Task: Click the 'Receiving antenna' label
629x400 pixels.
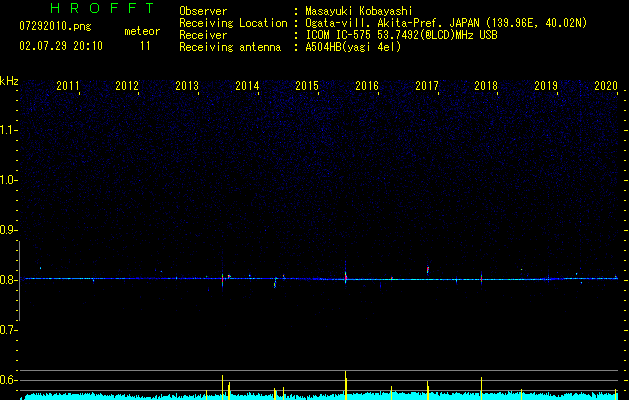Action: 230,47
